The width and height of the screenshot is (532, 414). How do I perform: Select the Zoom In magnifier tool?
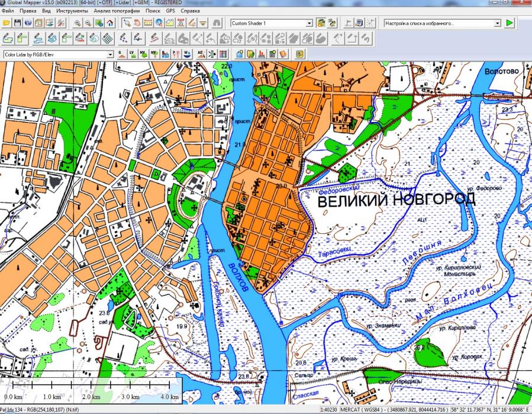pyautogui.click(x=78, y=23)
